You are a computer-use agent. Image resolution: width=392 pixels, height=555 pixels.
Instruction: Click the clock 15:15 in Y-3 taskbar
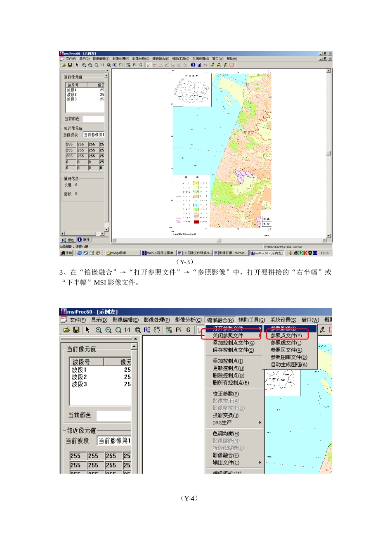(x=325, y=253)
